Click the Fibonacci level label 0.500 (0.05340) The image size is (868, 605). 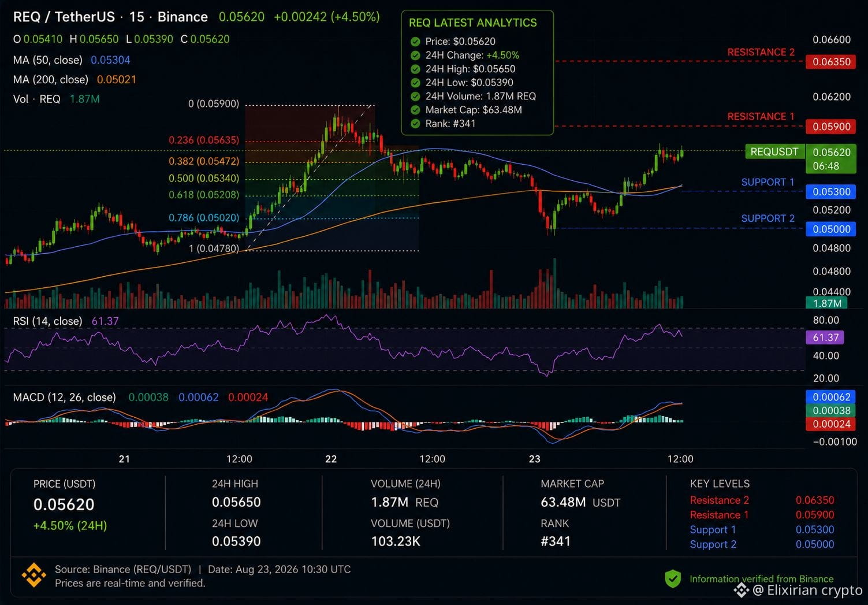tap(203, 179)
